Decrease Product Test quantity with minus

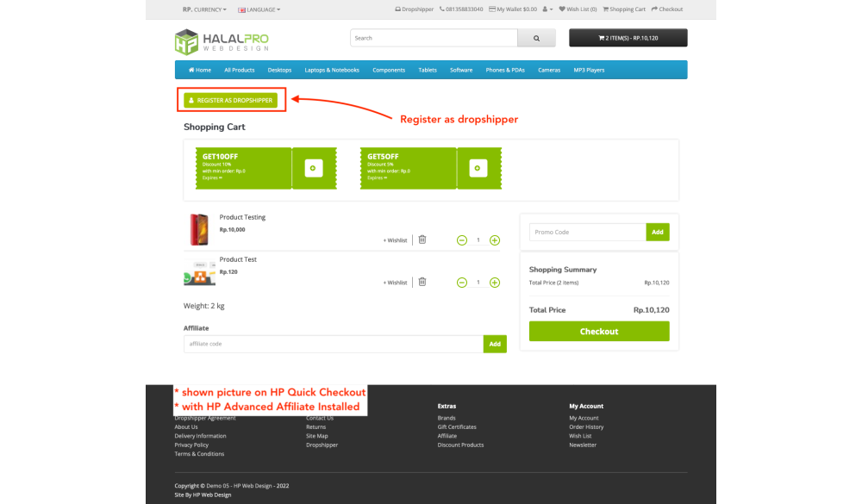click(x=462, y=283)
